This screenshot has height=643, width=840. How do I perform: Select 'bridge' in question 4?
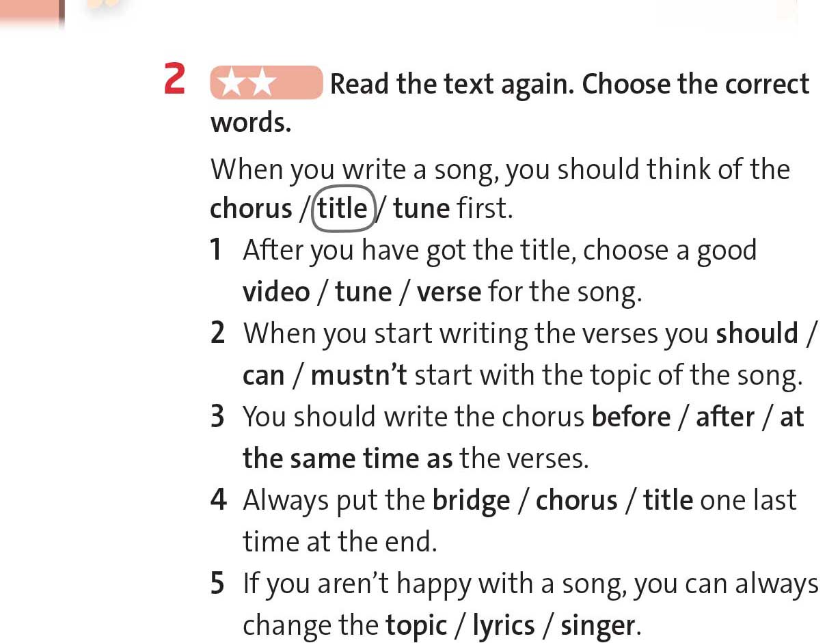[x=471, y=501]
